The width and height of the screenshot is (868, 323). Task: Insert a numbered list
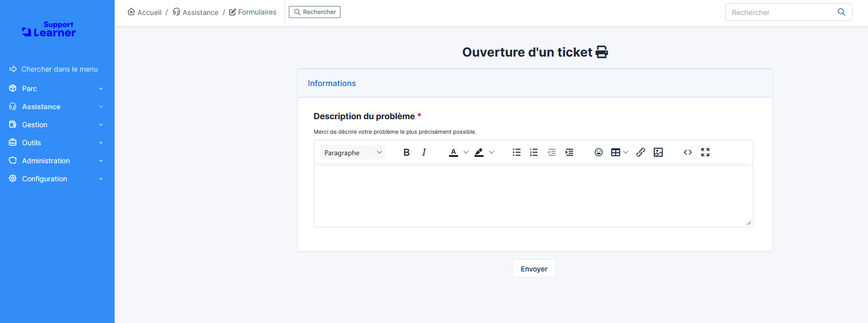point(534,152)
